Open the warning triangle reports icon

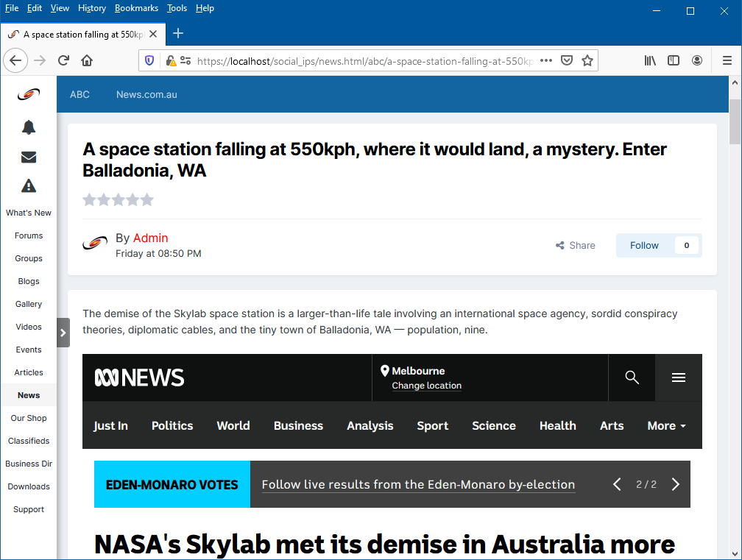pyautogui.click(x=29, y=186)
